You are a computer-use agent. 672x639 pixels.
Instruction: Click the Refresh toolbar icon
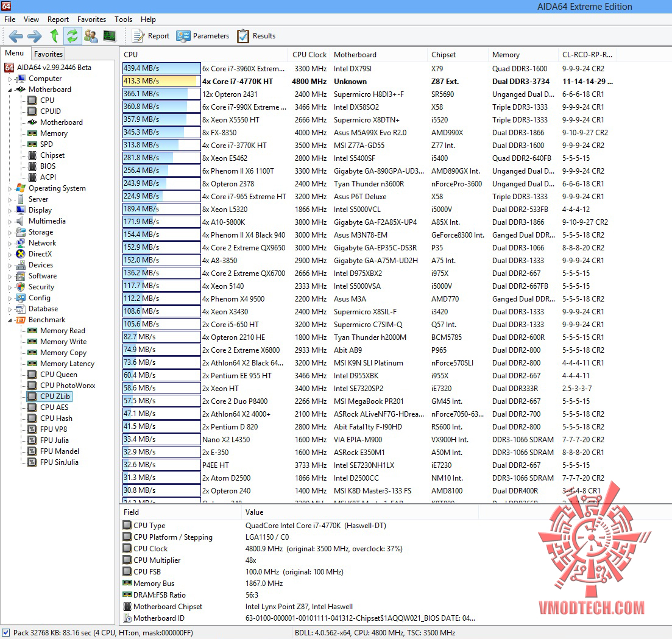[x=73, y=35]
